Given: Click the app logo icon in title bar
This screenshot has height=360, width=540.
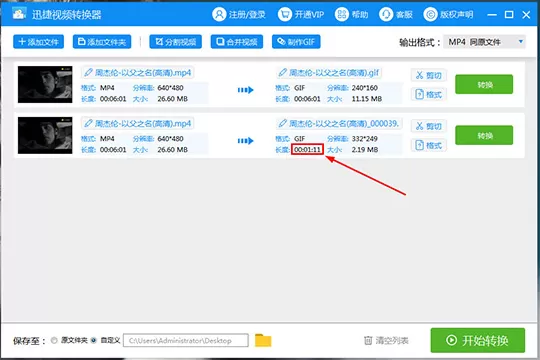Looking at the screenshot, I should pyautogui.click(x=19, y=14).
